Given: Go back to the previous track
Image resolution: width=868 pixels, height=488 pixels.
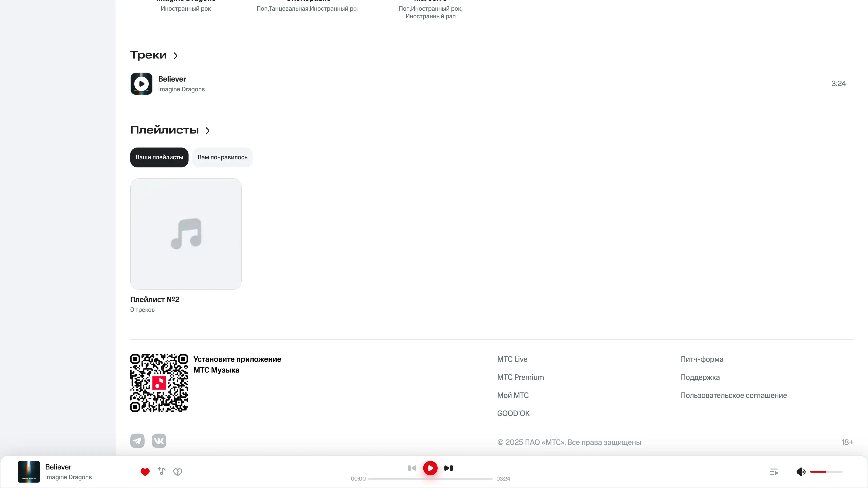Looking at the screenshot, I should [x=412, y=468].
